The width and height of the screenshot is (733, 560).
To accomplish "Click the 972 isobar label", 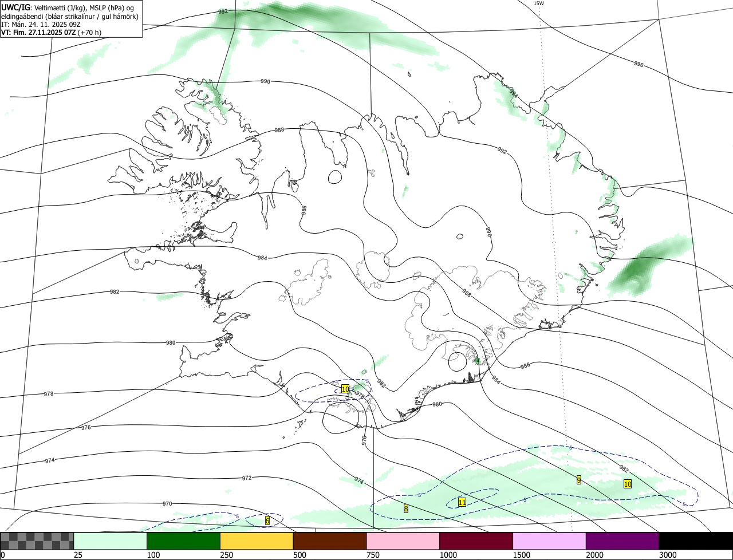I will (247, 478).
